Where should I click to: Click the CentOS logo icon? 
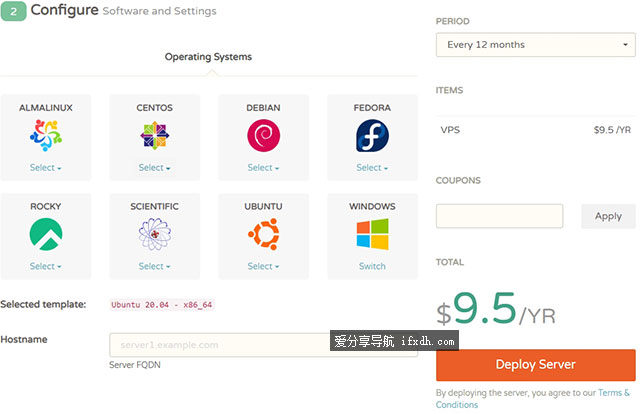pos(154,135)
